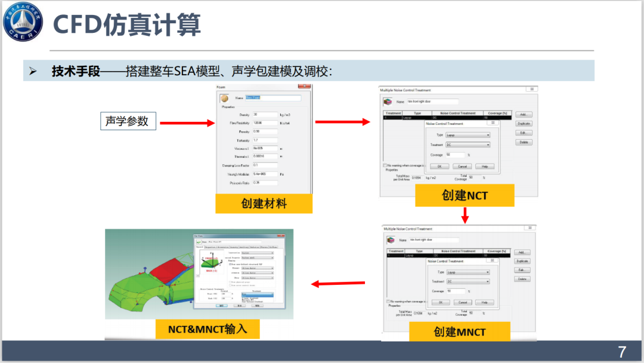Screen dimensions: 644x363
Task: Open Treatment dropdown in 创建MNCT dialog
Action: (x=468, y=281)
